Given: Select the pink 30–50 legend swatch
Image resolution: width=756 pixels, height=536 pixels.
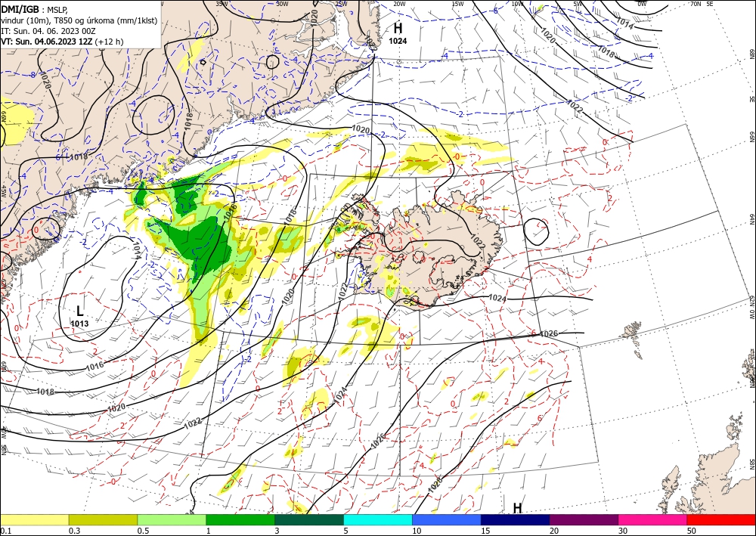Looking at the screenshot, I should tap(653, 519).
